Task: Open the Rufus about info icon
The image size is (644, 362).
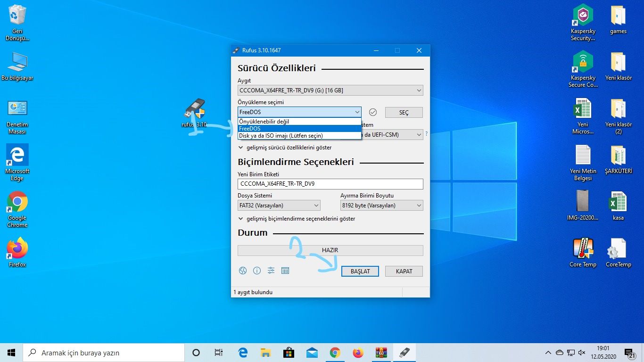Action: pyautogui.click(x=257, y=271)
